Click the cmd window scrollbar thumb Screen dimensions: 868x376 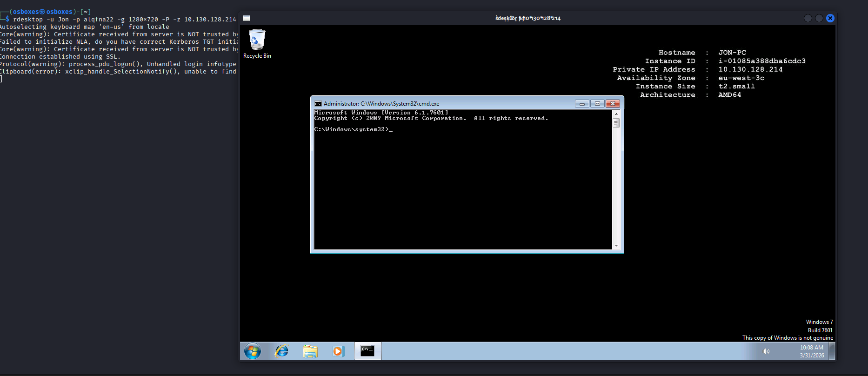point(616,123)
